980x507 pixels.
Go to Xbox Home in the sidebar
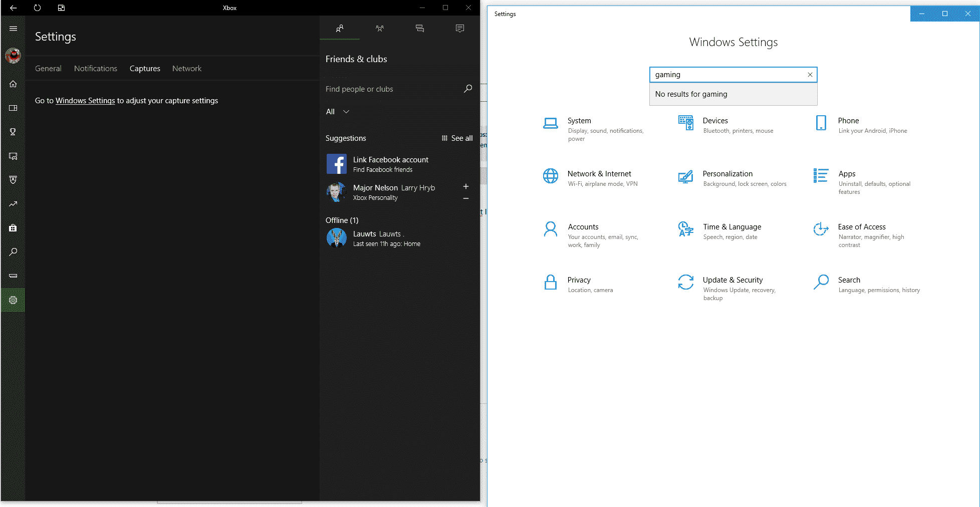[x=13, y=84]
